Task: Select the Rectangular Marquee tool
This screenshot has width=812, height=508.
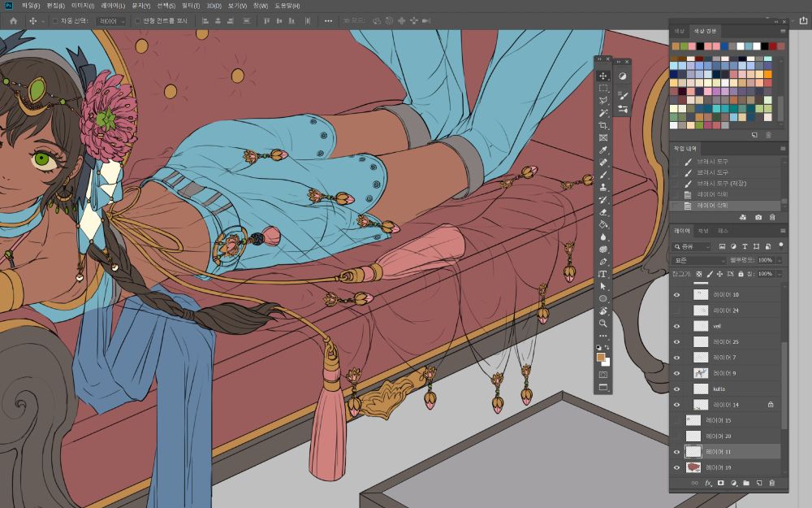Action: (x=603, y=89)
